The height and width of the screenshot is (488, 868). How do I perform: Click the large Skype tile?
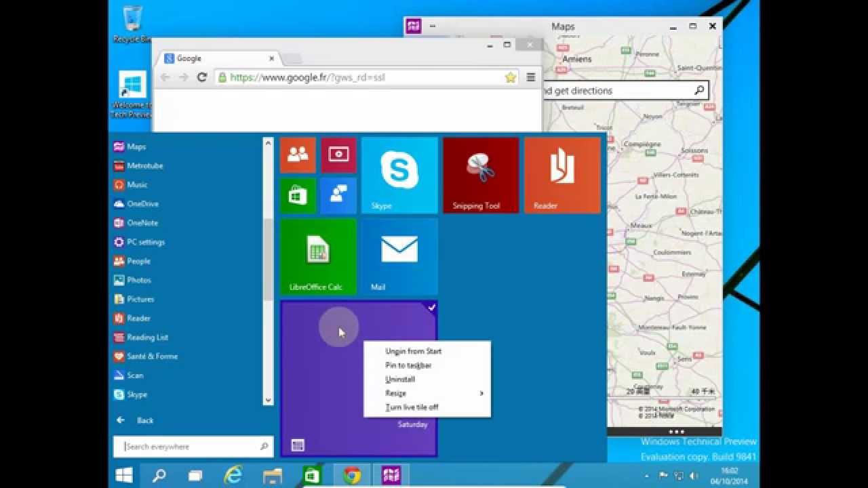[399, 175]
